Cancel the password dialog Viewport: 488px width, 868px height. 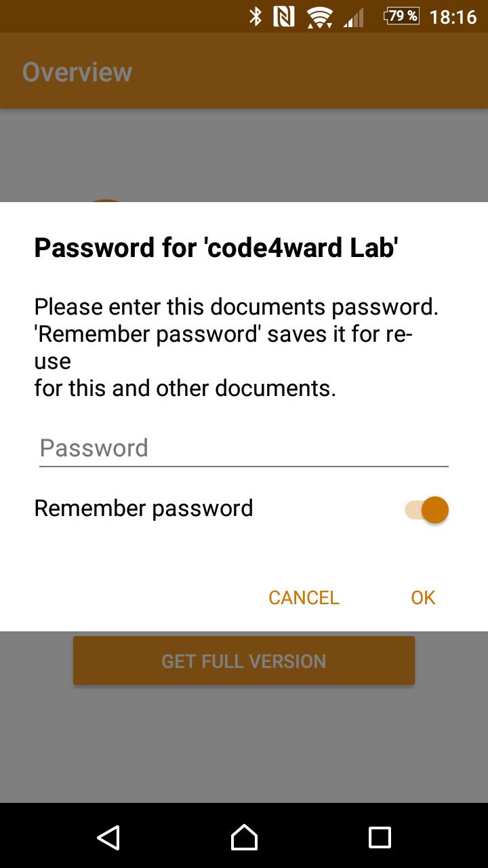pyautogui.click(x=304, y=597)
